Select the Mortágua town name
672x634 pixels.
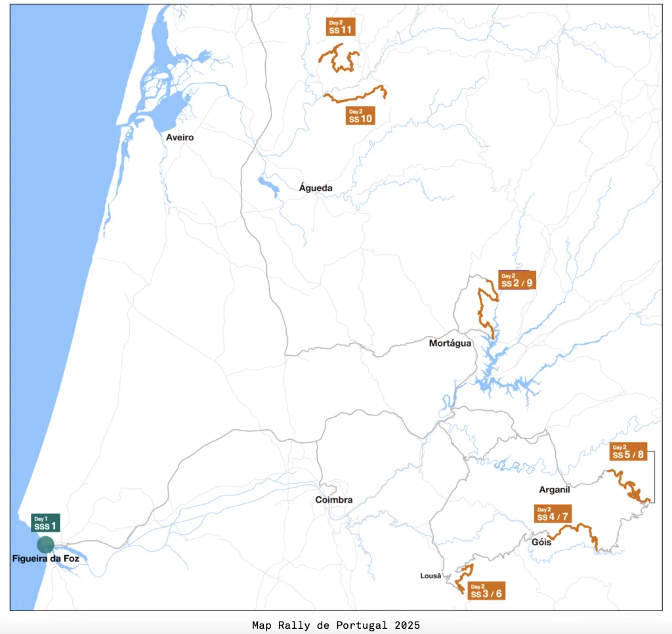tap(450, 343)
